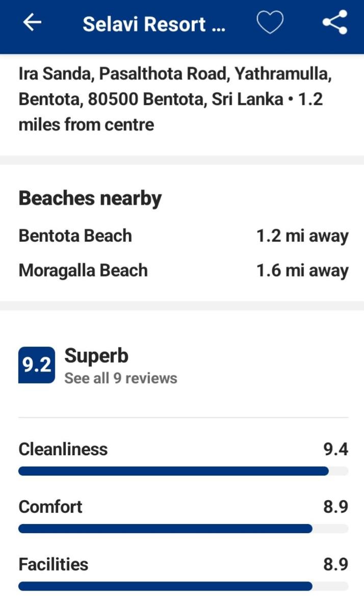Tap the 9.4 Cleanliness score
The height and width of the screenshot is (601, 364).
click(x=335, y=449)
